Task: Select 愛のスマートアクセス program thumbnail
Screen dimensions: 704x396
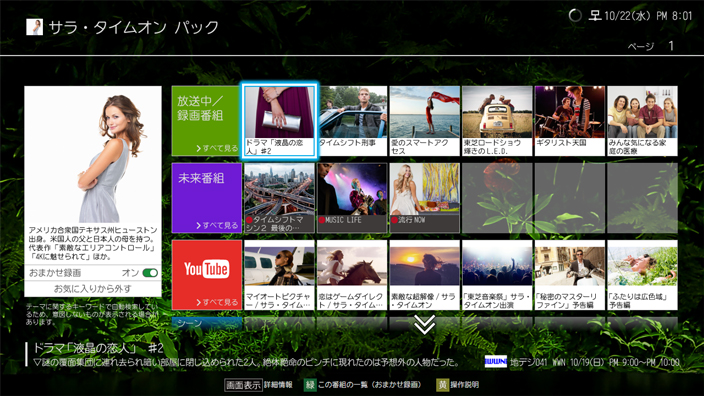Action: [x=425, y=121]
